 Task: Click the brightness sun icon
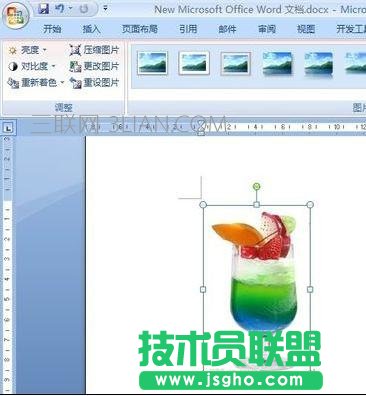[x=13, y=51]
